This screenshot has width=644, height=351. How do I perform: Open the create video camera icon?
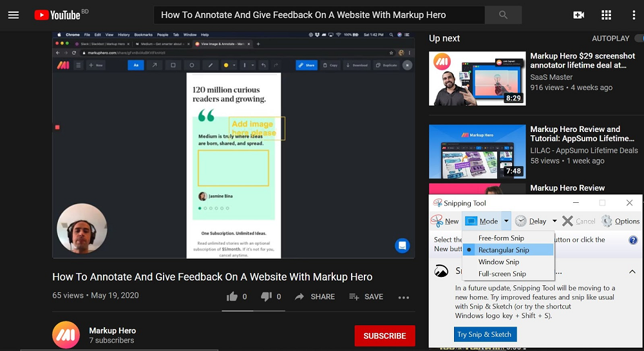[x=579, y=15]
